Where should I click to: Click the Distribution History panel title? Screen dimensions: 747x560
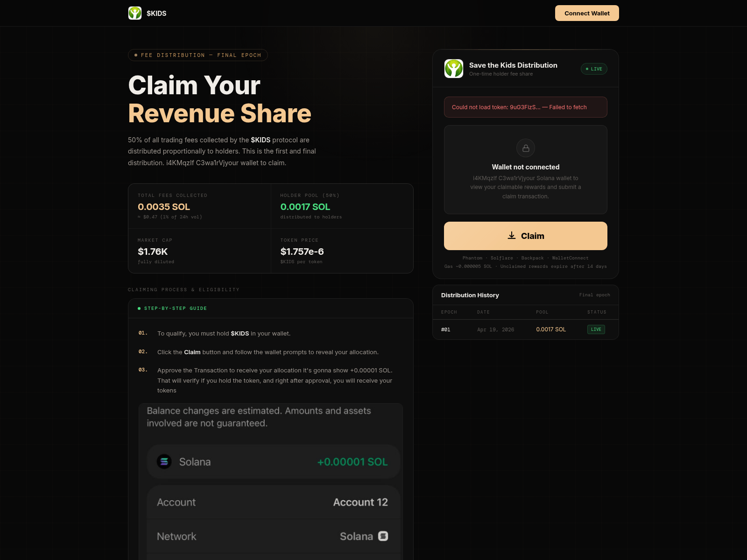(470, 295)
